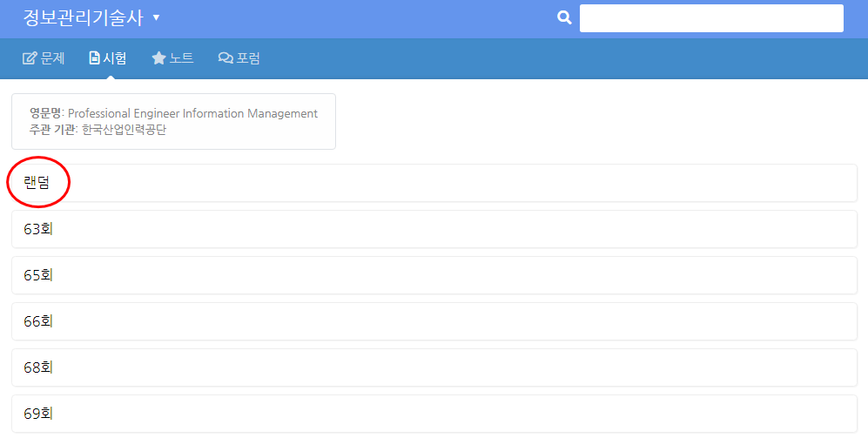Open the 63회 exam row
868x438 pixels.
(434, 229)
